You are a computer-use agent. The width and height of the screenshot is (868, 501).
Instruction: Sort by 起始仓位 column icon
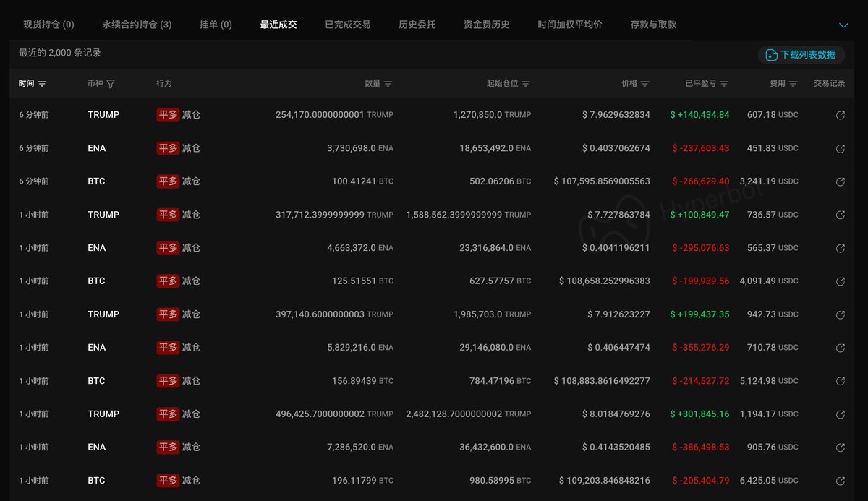[x=526, y=84]
